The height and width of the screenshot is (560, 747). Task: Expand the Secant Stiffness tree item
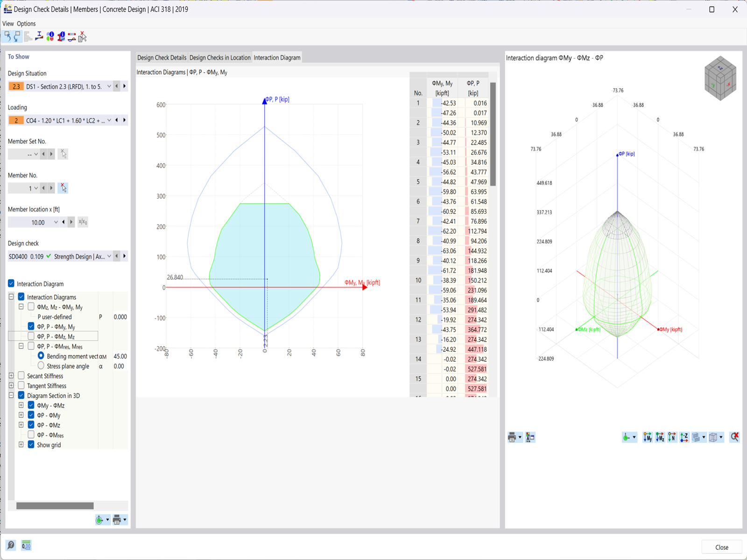11,376
